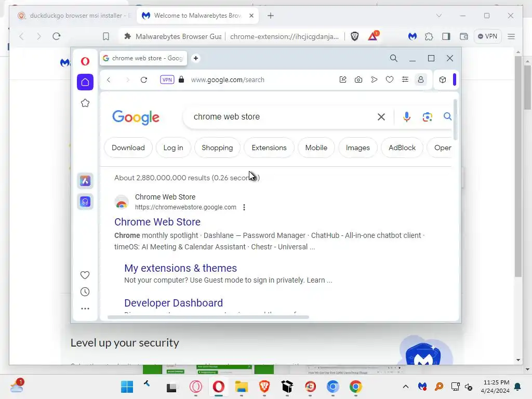Open Opera sidebar heart pinboards icon
Image resolution: width=532 pixels, height=399 pixels.
point(85,275)
